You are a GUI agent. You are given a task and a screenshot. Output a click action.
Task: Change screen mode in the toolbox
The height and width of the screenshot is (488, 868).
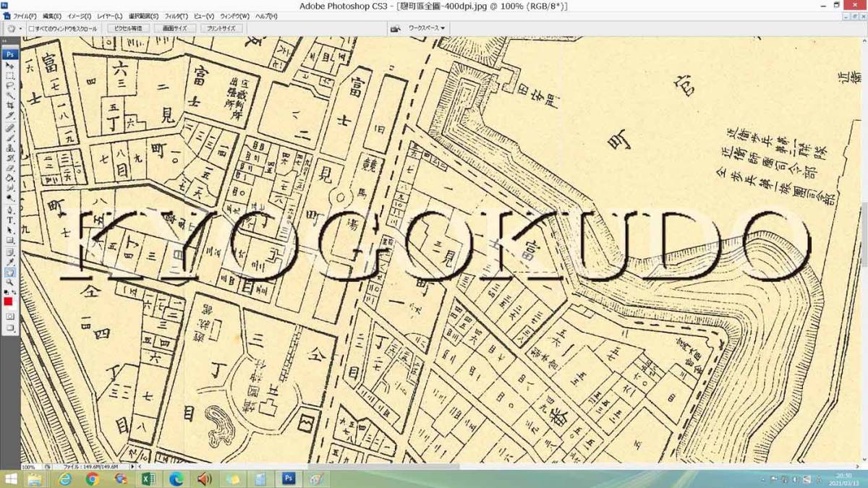click(10, 328)
